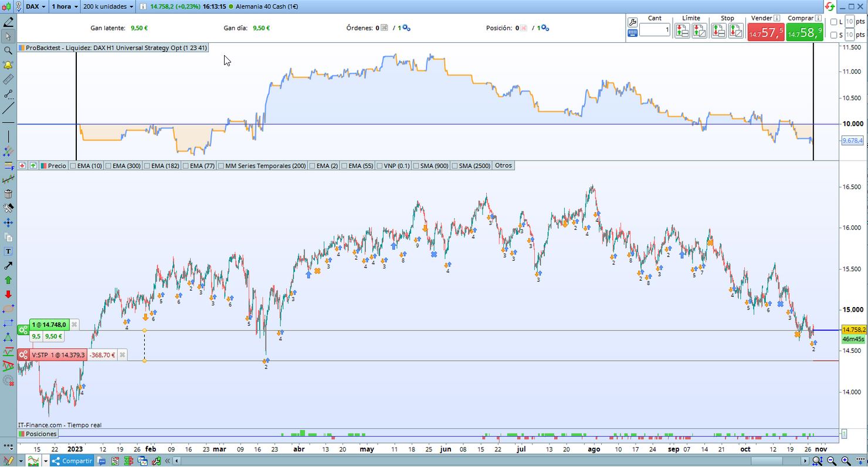
Task: Click the green Comprar buy price button
Action: (805, 32)
